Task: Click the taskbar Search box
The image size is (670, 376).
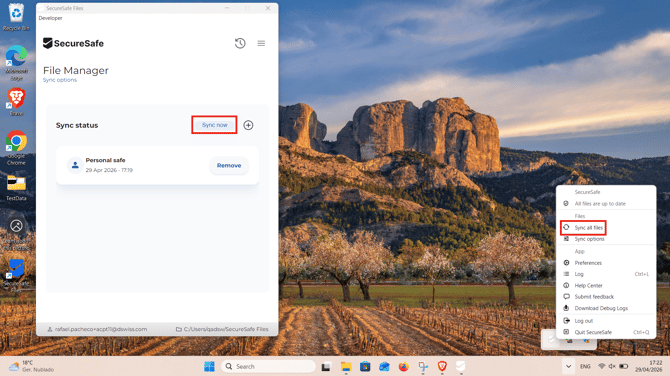Action: pos(268,366)
